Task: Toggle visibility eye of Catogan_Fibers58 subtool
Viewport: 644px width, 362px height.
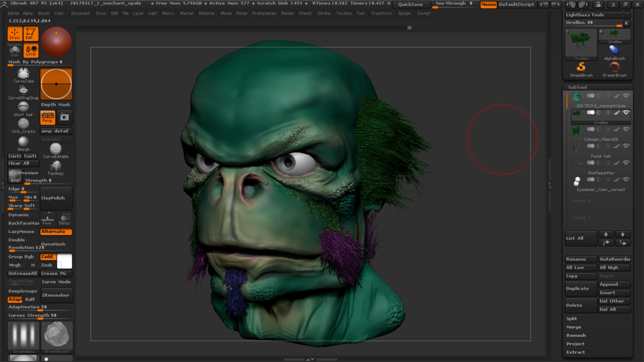Action: (626, 129)
